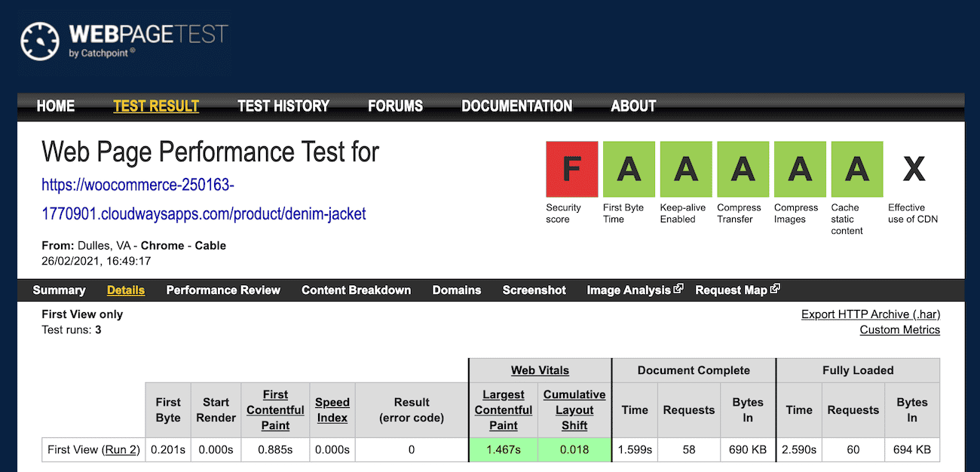Open the Domains tab
The width and height of the screenshot is (980, 472).
457,290
